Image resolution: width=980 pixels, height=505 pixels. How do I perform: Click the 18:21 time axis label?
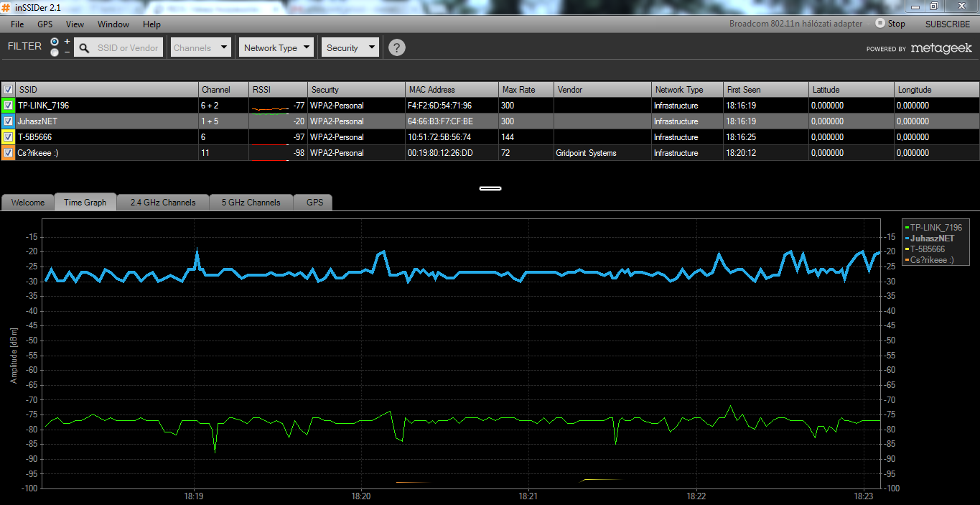528,496
